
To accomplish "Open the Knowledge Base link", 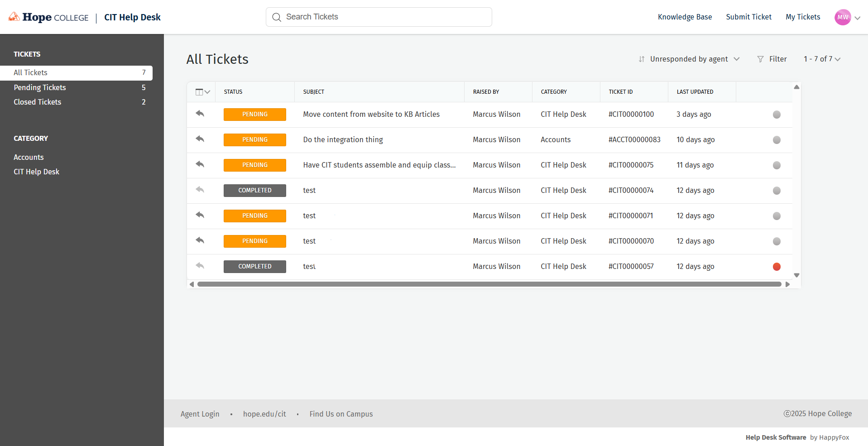I will pyautogui.click(x=685, y=17).
